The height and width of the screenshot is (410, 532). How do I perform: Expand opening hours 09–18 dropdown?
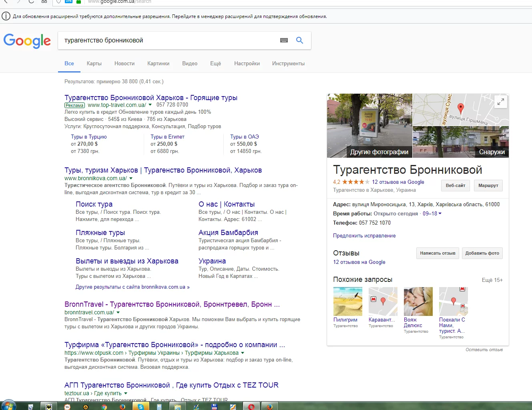pos(432,213)
